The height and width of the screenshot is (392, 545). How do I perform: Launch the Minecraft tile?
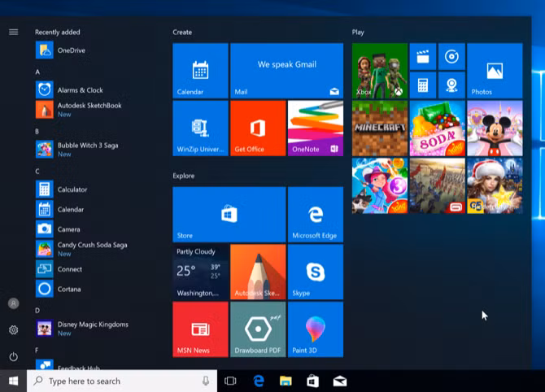coord(380,128)
